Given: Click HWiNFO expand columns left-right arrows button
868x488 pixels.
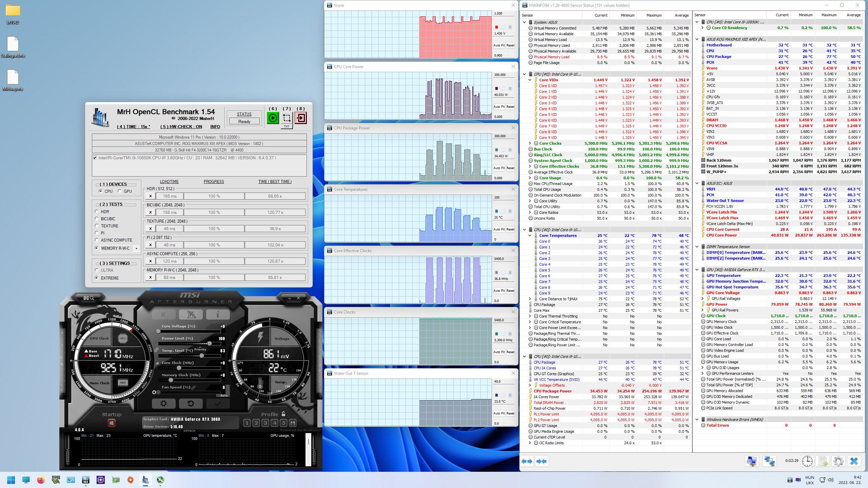Looking at the screenshot, I should [x=527, y=461].
